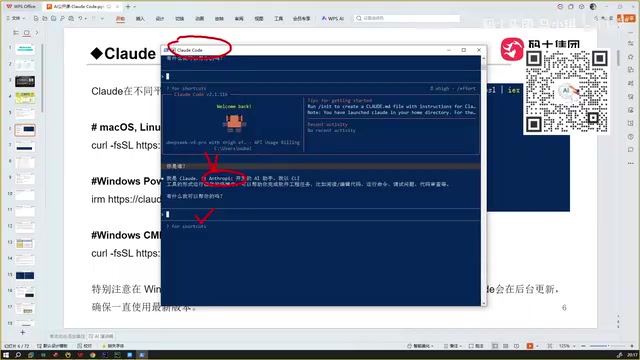This screenshot has height=360, width=640.
Task: Click the AI 演讲稿 button below slide
Action: tap(101, 336)
